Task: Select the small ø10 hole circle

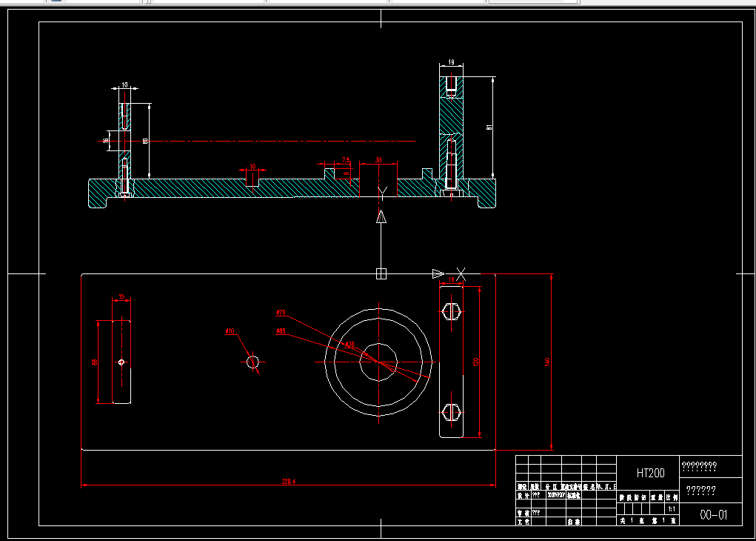Action: pos(252,362)
